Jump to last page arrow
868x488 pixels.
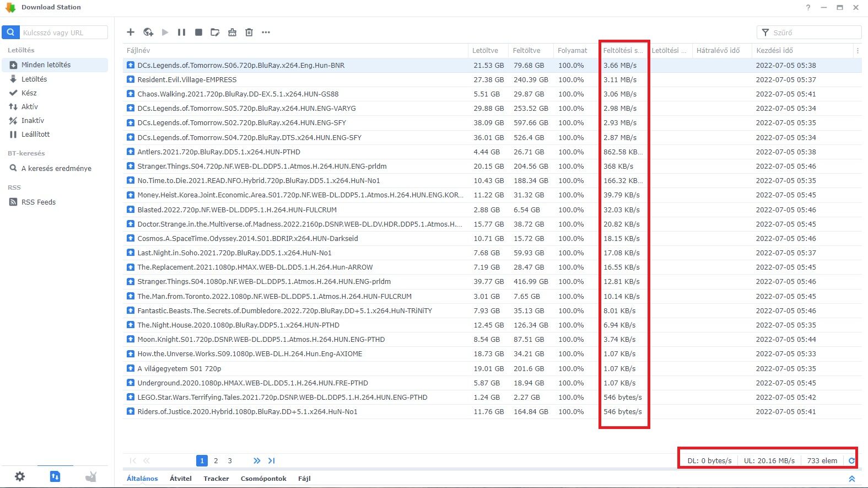click(271, 460)
